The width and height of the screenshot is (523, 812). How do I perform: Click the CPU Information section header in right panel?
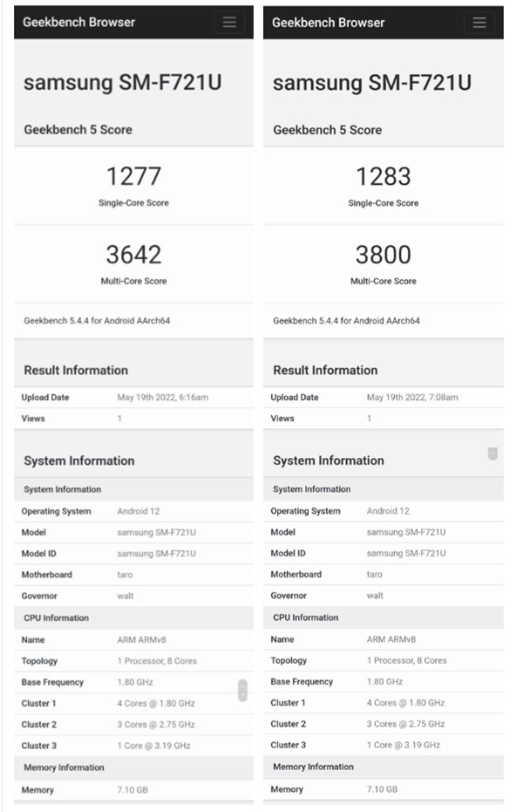(x=305, y=618)
